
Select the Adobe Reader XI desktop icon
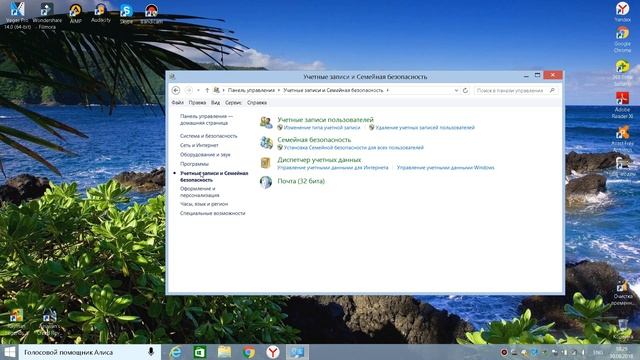[622, 105]
